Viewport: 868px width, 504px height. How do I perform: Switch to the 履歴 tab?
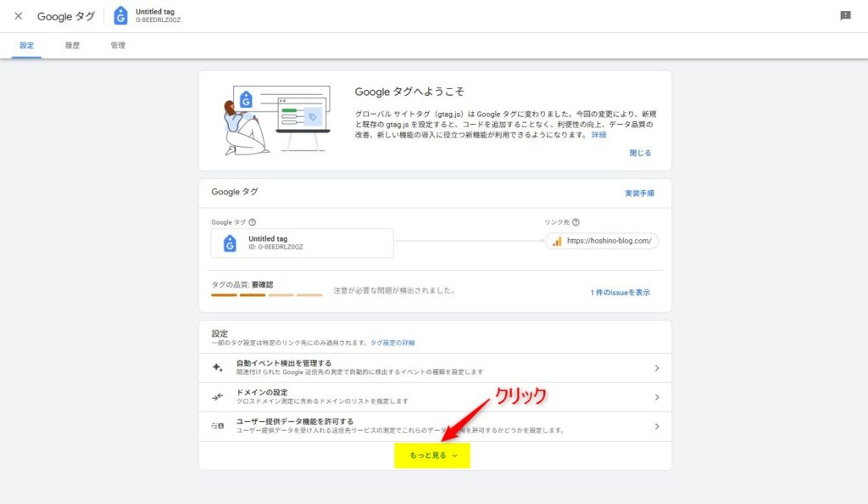pos(72,45)
